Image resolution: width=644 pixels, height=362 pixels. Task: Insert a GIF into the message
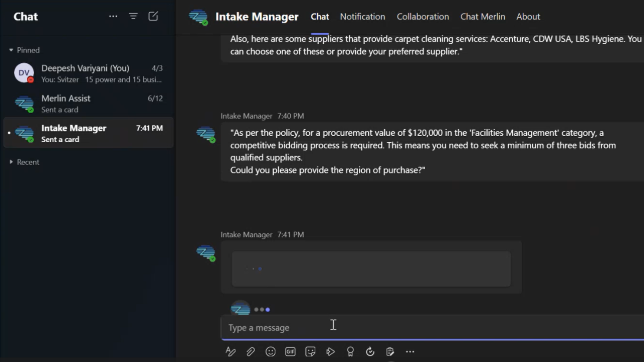tap(290, 351)
